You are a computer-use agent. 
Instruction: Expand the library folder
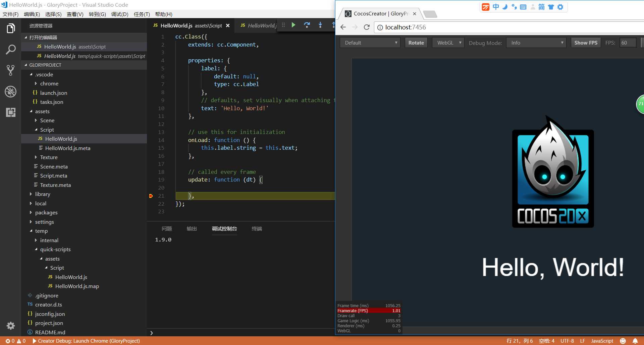pyautogui.click(x=43, y=194)
